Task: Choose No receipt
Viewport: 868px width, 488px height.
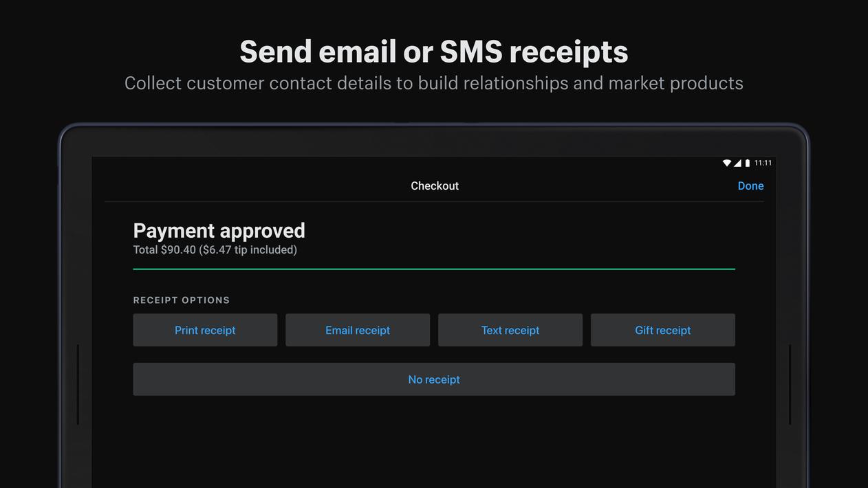Action: (x=434, y=379)
